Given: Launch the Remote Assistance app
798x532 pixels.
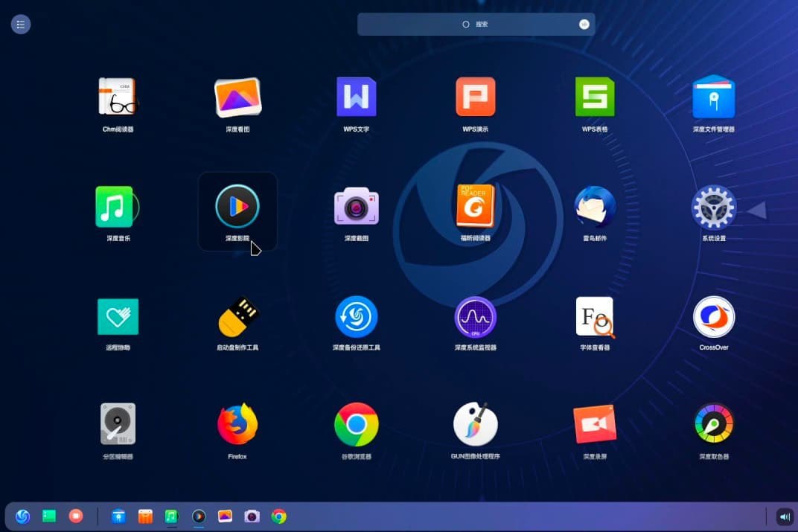Looking at the screenshot, I should [118, 316].
